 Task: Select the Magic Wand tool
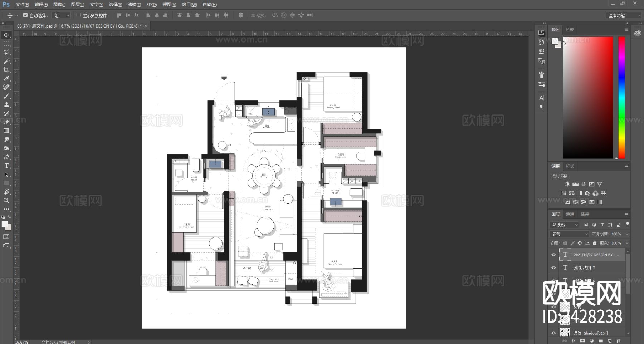point(6,61)
